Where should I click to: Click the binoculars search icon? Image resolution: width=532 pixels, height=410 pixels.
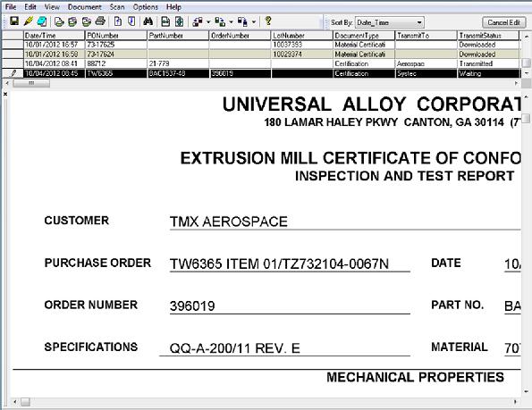(x=148, y=21)
